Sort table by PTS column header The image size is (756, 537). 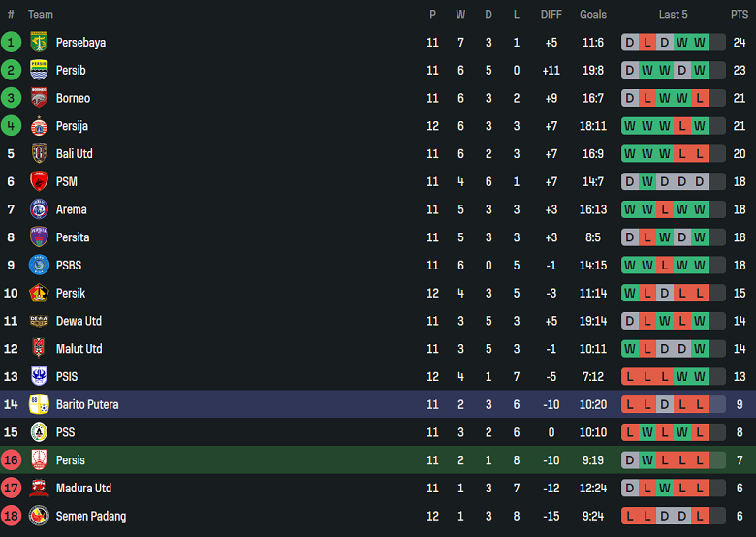click(740, 15)
